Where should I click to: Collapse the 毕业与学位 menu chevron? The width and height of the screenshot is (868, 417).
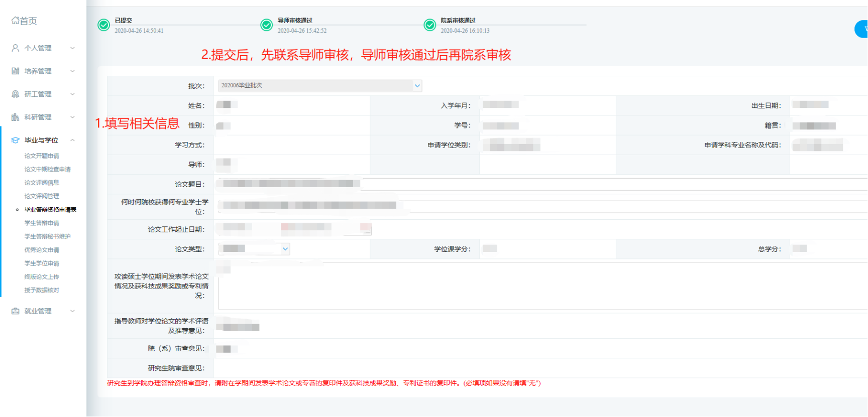click(x=72, y=141)
